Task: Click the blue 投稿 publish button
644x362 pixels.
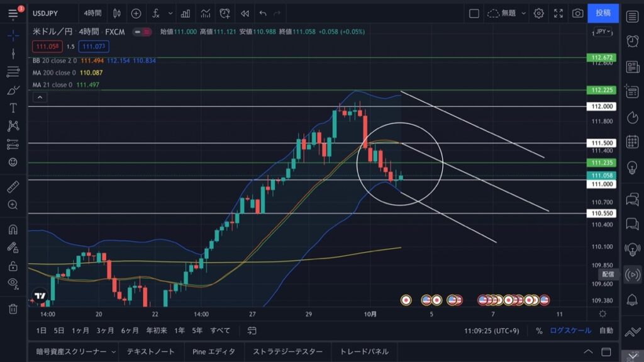Action: click(603, 13)
